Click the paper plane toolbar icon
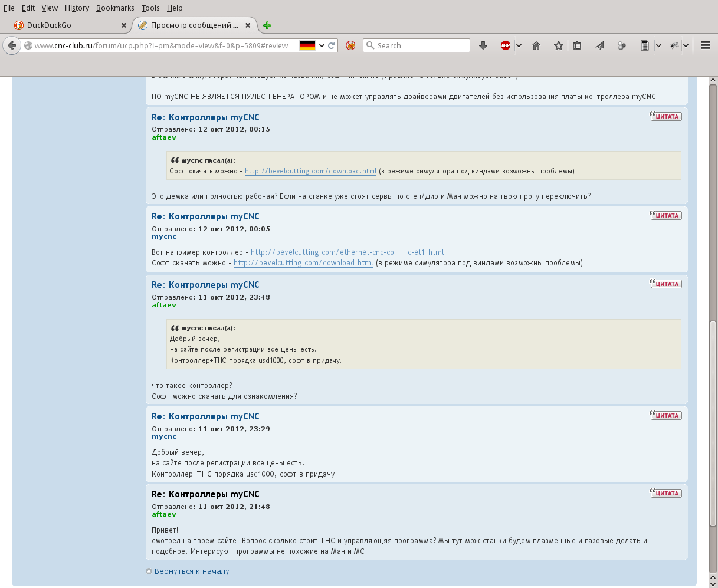 (x=600, y=45)
